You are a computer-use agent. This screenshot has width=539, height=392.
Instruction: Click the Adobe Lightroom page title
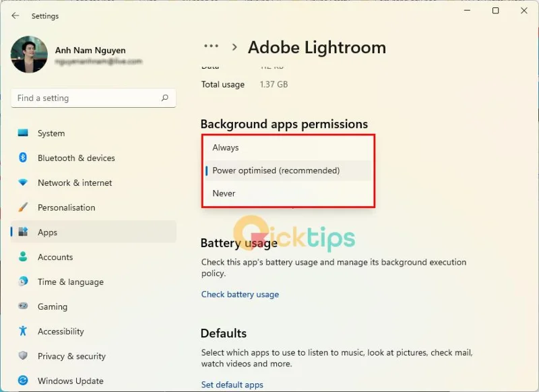pos(317,47)
